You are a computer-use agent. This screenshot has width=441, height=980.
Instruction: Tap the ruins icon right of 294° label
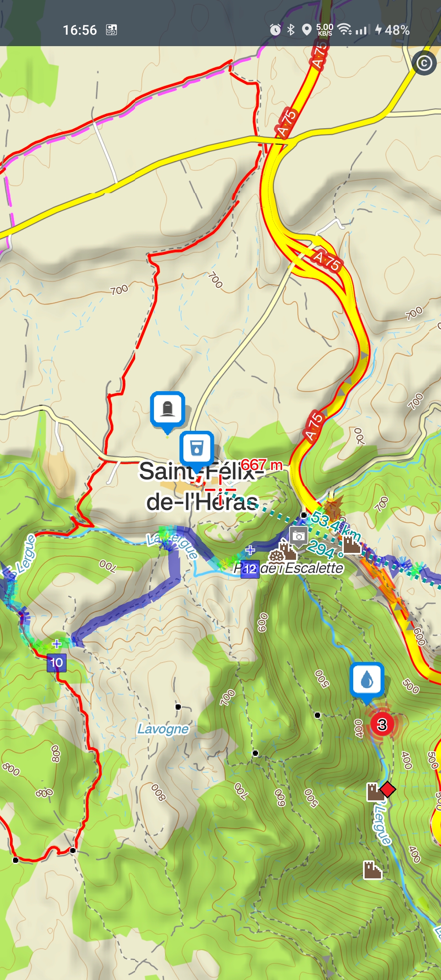pos(352,545)
